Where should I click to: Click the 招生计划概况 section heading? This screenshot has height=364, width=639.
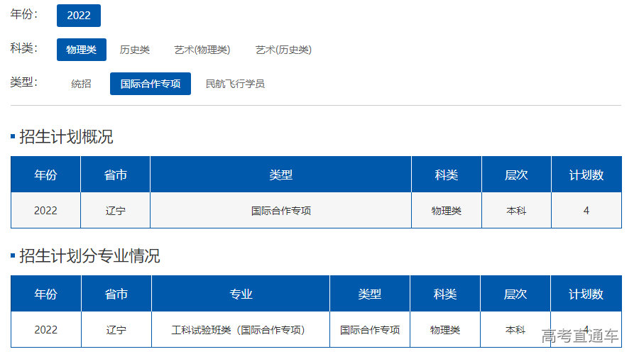66,137
